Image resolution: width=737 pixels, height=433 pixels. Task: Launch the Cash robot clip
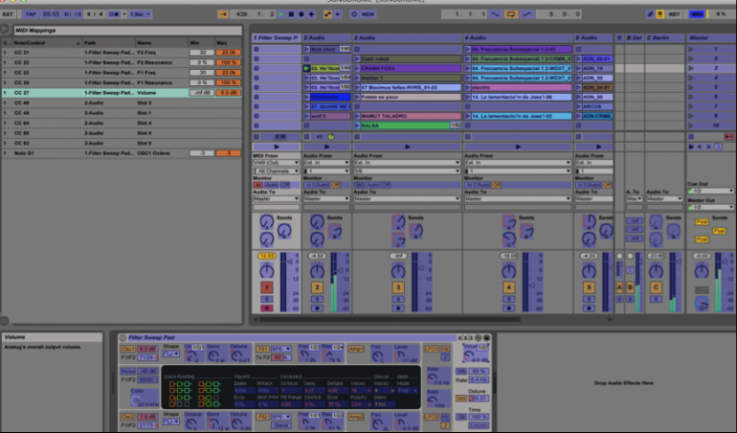(x=357, y=59)
